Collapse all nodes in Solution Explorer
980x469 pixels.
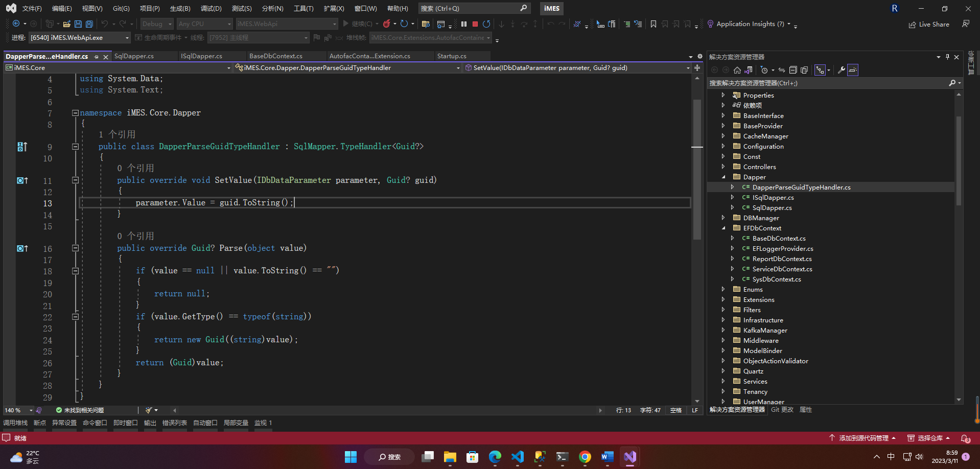[x=793, y=70]
